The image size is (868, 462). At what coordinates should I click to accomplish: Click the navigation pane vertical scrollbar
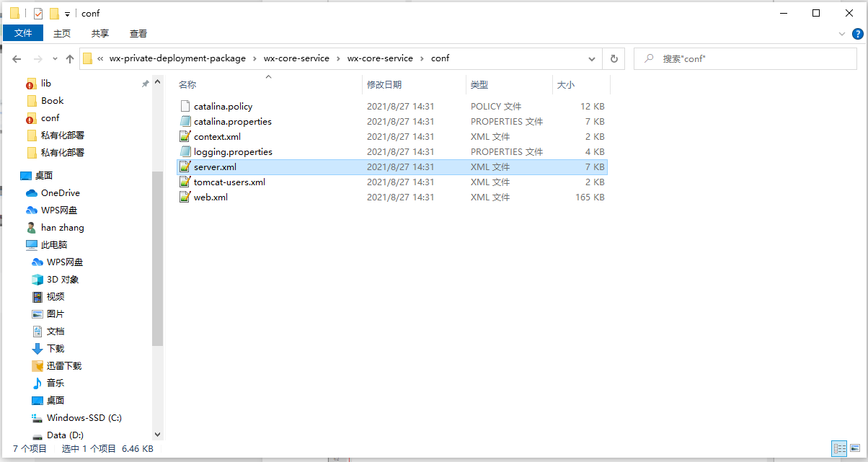pyautogui.click(x=158, y=259)
